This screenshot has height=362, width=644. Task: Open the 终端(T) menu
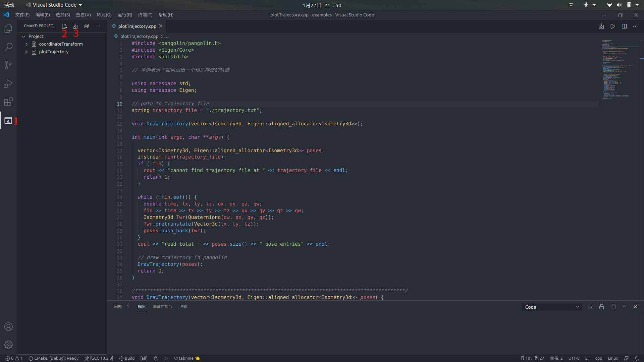145,15
